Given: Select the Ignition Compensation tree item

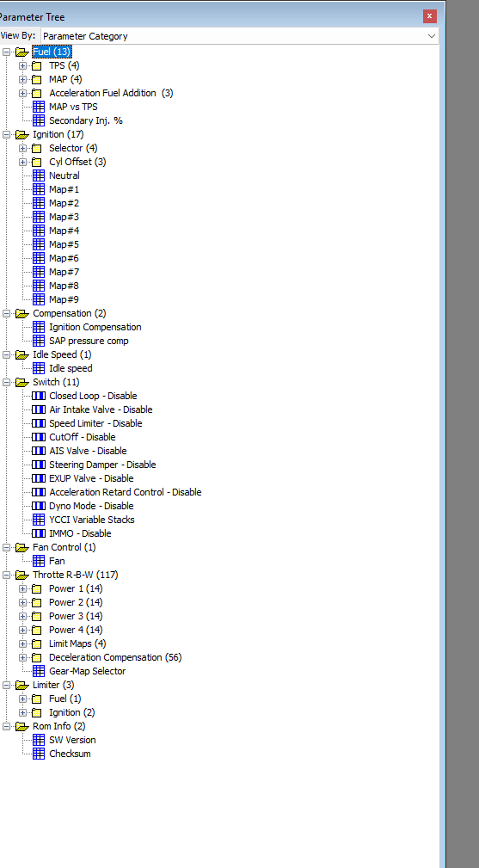Looking at the screenshot, I should click(x=95, y=327).
